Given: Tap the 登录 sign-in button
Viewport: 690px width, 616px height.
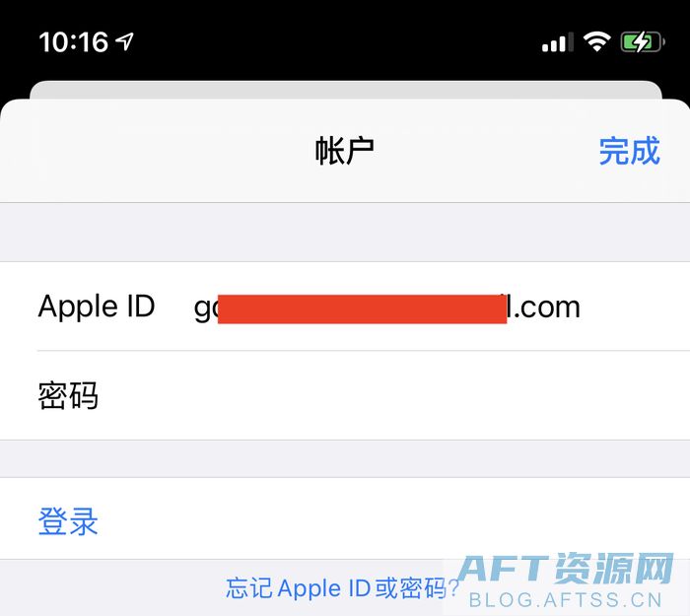Looking at the screenshot, I should (68, 521).
